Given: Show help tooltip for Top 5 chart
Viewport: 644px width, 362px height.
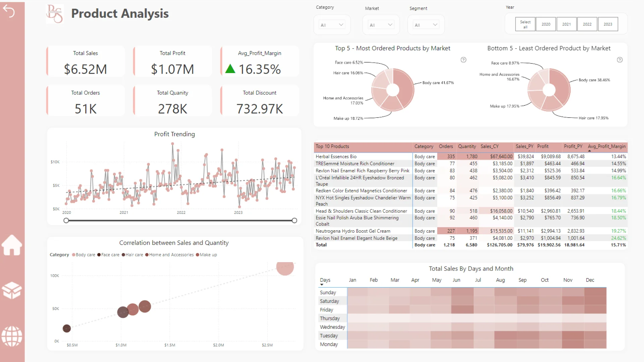Looking at the screenshot, I should [x=464, y=60].
